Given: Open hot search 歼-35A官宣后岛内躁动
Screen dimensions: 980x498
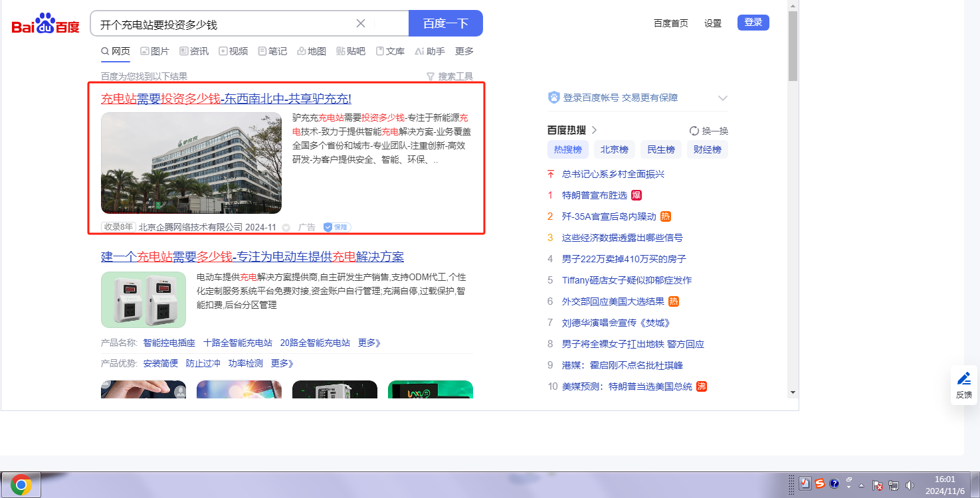Looking at the screenshot, I should 609,216.
